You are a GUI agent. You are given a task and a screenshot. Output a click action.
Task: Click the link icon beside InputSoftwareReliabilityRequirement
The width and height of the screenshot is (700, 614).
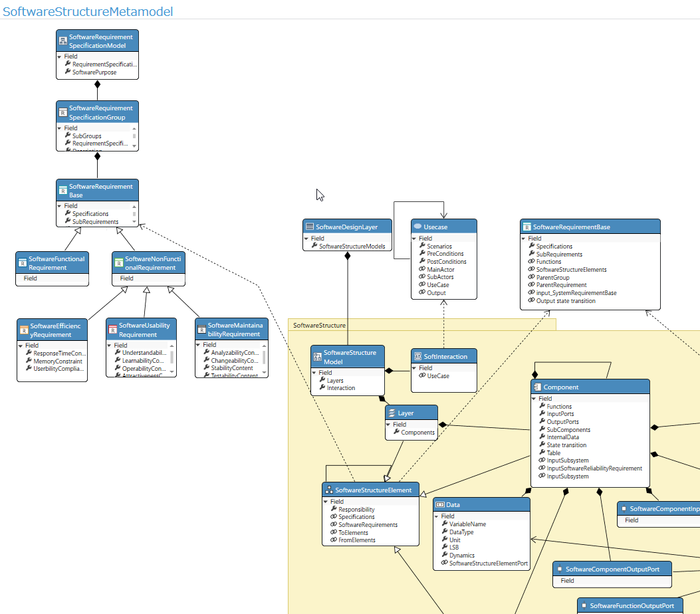point(542,468)
